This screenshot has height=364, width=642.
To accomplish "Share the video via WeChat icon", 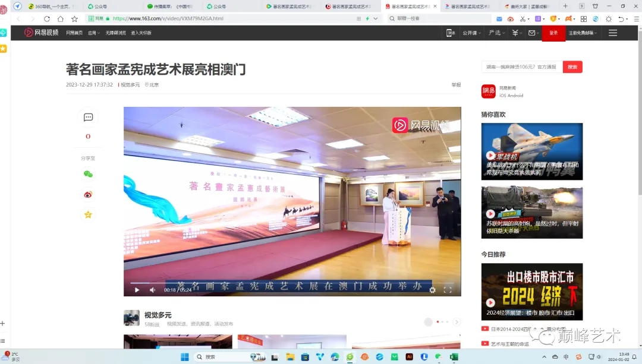I will pos(88,174).
